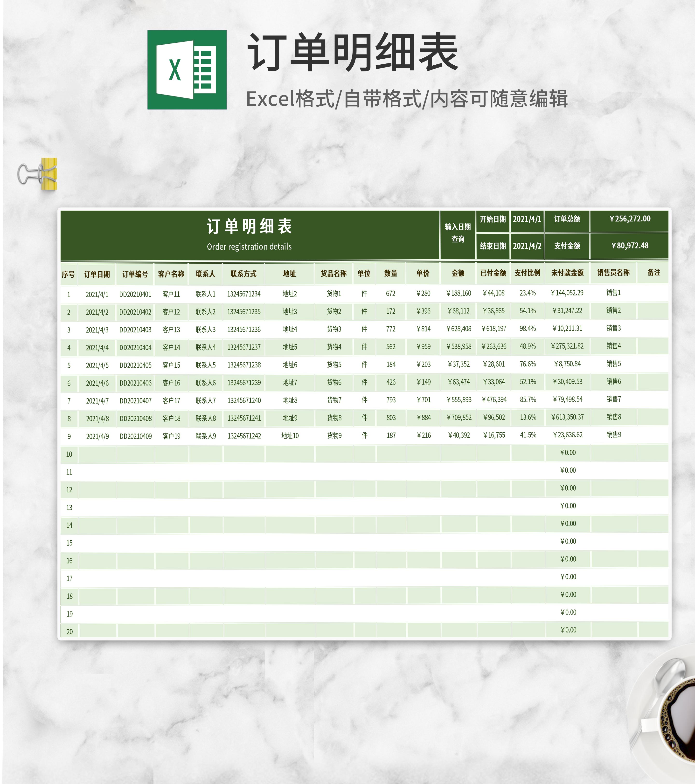The width and height of the screenshot is (695, 784).
Task: Click the 支付金额 amount ¥80,972.48
Action: (x=629, y=246)
